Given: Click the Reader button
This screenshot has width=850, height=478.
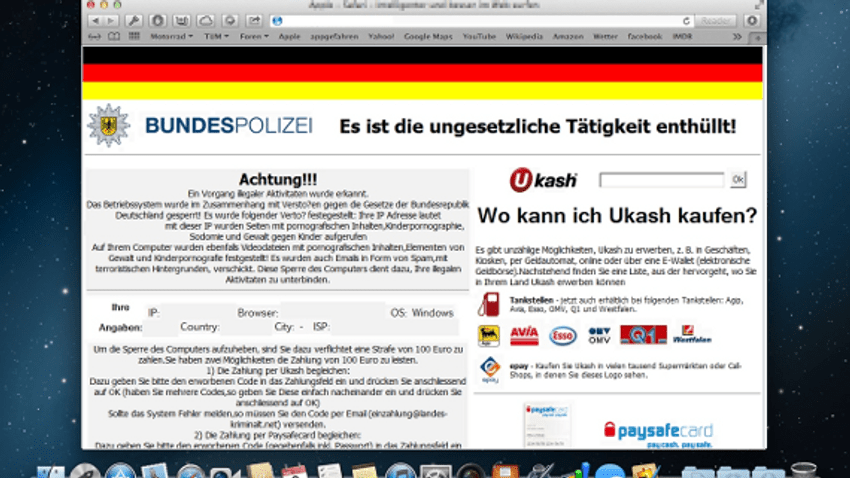Looking at the screenshot, I should (x=716, y=21).
